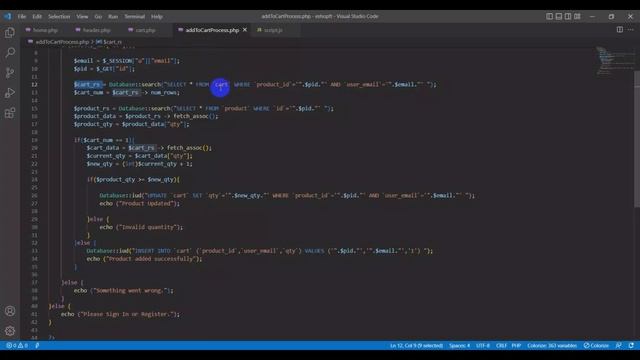Open the Selection menu
640x360 pixels.
click(59, 16)
